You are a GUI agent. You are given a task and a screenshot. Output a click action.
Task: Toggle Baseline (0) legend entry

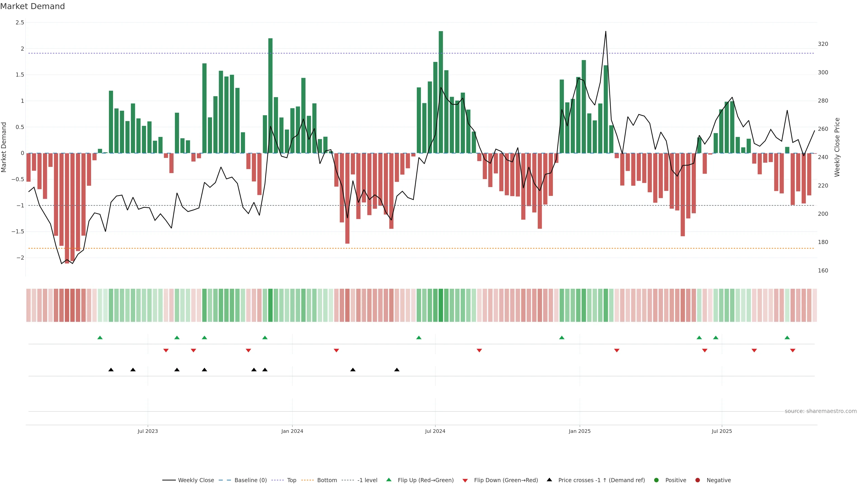[x=250, y=480]
